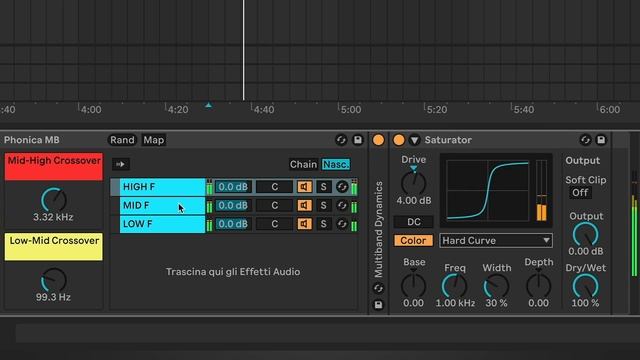Click MID F chain hot-swap icon
The width and height of the screenshot is (640, 360).
click(342, 205)
